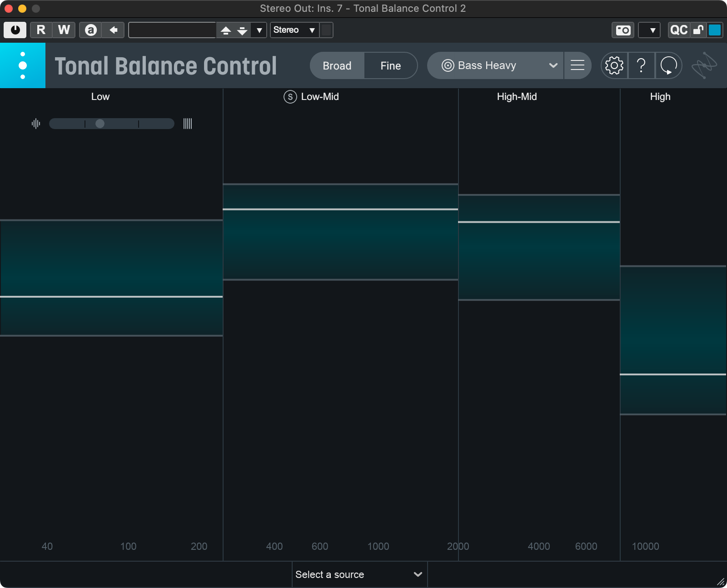Click the dynamic waveform icon left of the slider

pyautogui.click(x=36, y=124)
